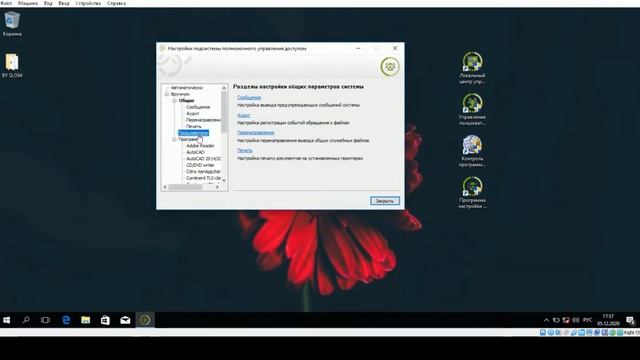Select Adobe Reader in the tree

(200, 146)
